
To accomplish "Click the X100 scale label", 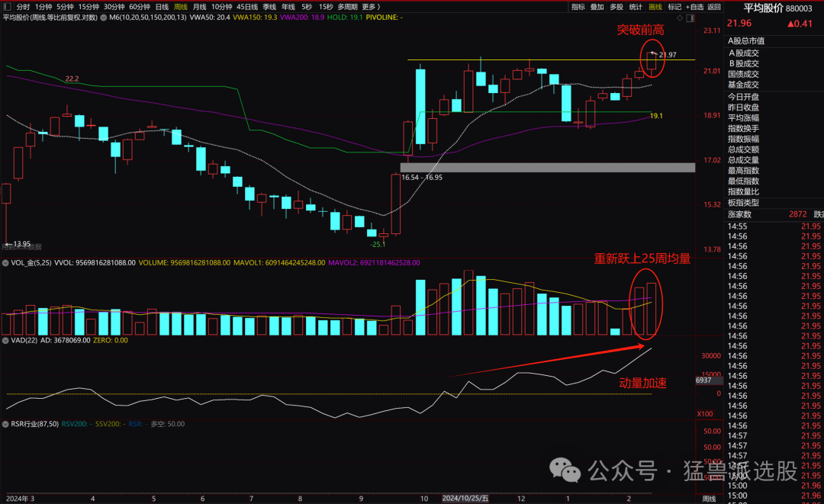I will click(705, 414).
